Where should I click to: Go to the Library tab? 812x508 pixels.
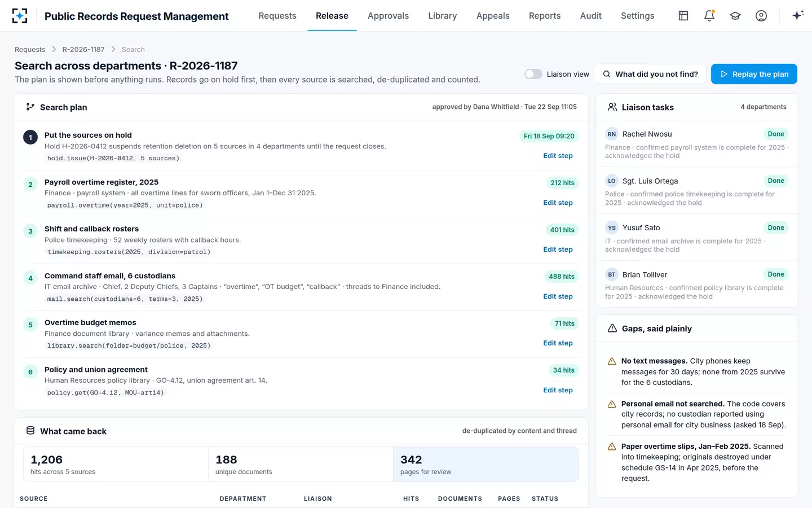(x=443, y=16)
